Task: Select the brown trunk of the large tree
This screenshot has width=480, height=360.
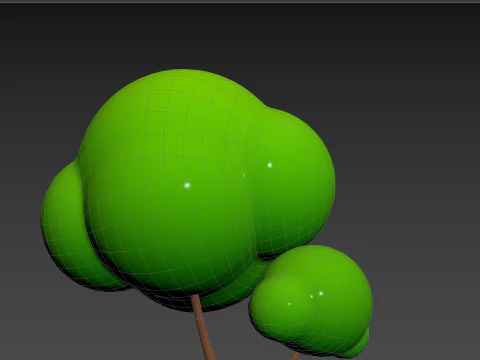Action: pos(203,328)
